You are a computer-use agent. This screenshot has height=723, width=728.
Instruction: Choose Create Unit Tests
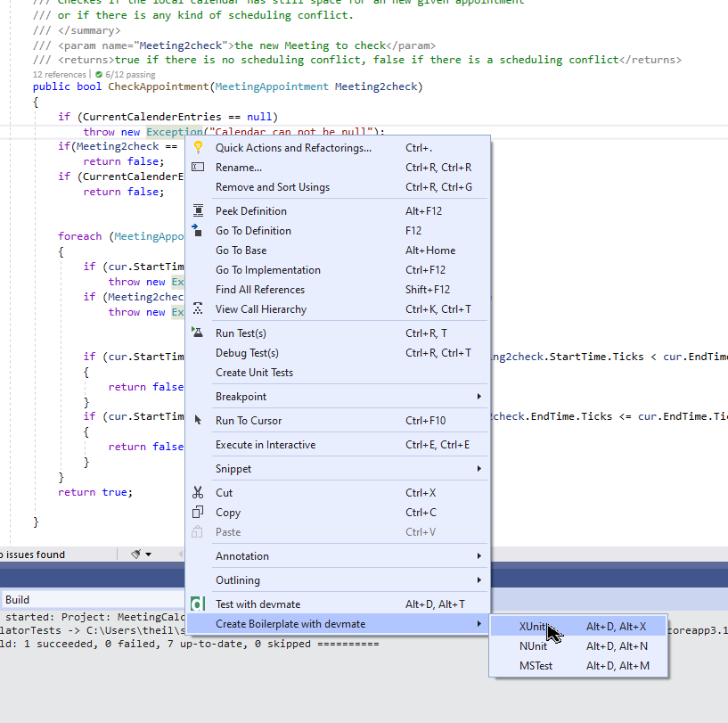pos(338,372)
